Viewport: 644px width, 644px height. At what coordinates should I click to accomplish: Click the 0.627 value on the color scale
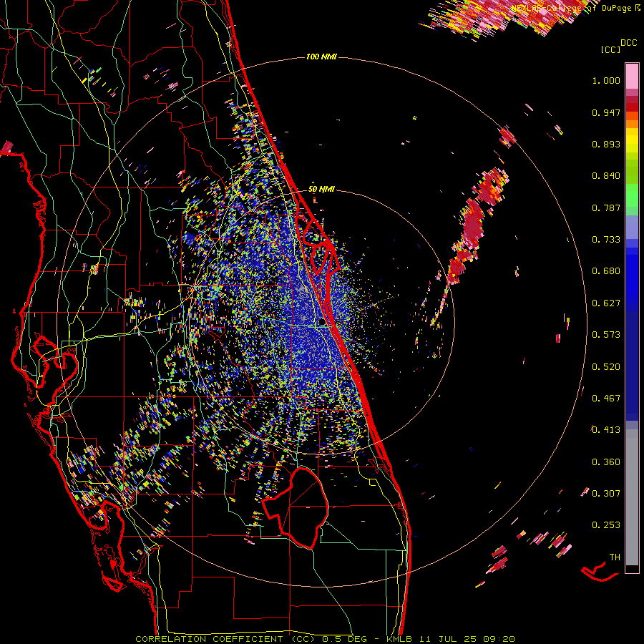[606, 303]
